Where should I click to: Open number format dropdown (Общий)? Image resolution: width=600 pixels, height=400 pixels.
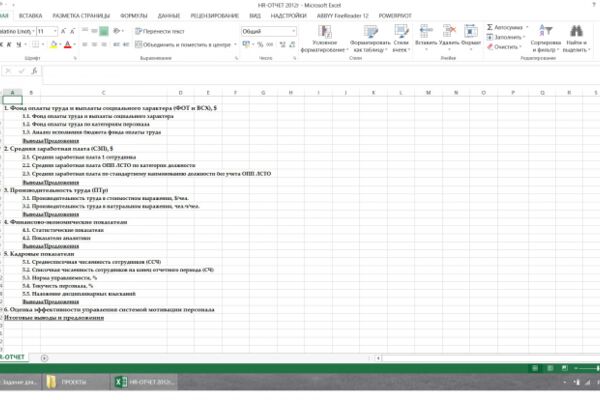(x=293, y=31)
